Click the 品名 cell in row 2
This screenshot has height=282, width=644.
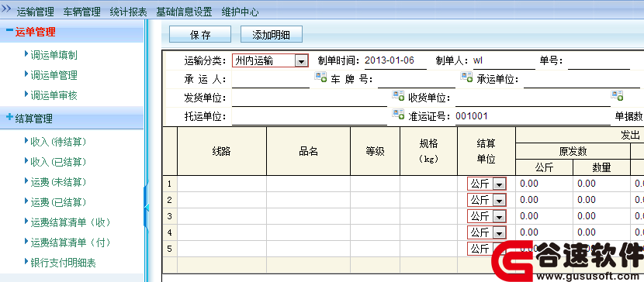(309, 200)
